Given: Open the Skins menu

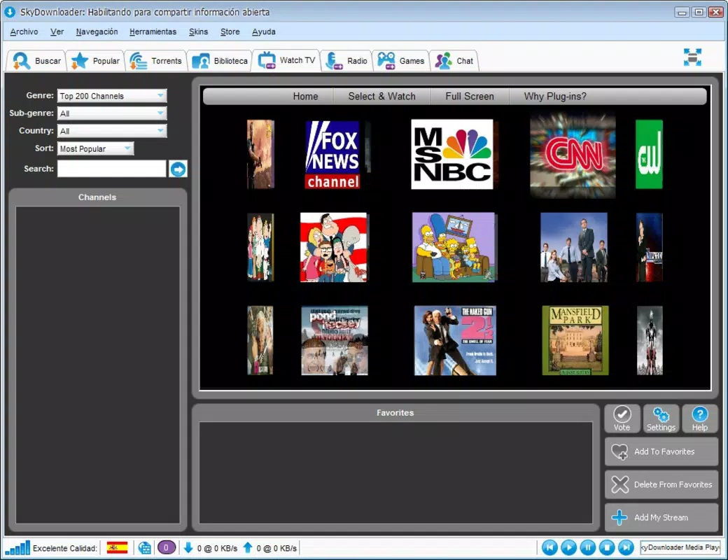Looking at the screenshot, I should coord(198,31).
